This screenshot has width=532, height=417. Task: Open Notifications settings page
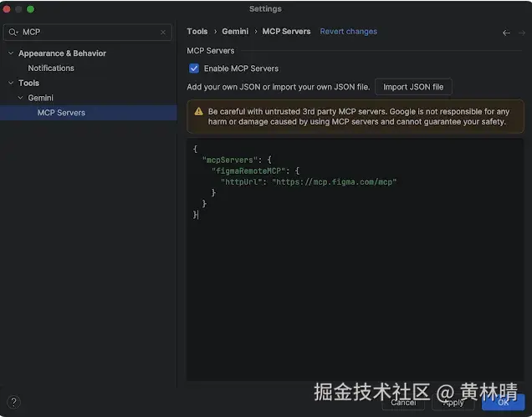(x=51, y=69)
